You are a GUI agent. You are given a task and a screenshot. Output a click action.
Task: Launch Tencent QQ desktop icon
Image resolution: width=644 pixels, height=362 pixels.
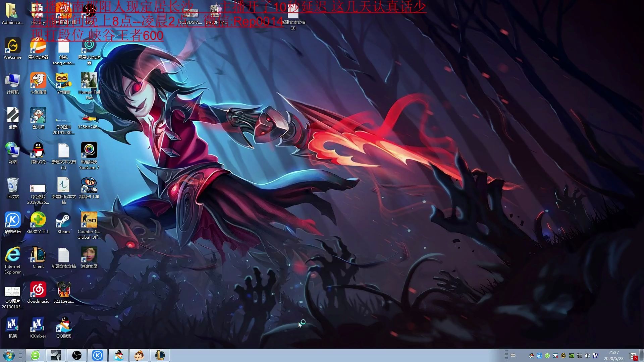pyautogui.click(x=38, y=151)
